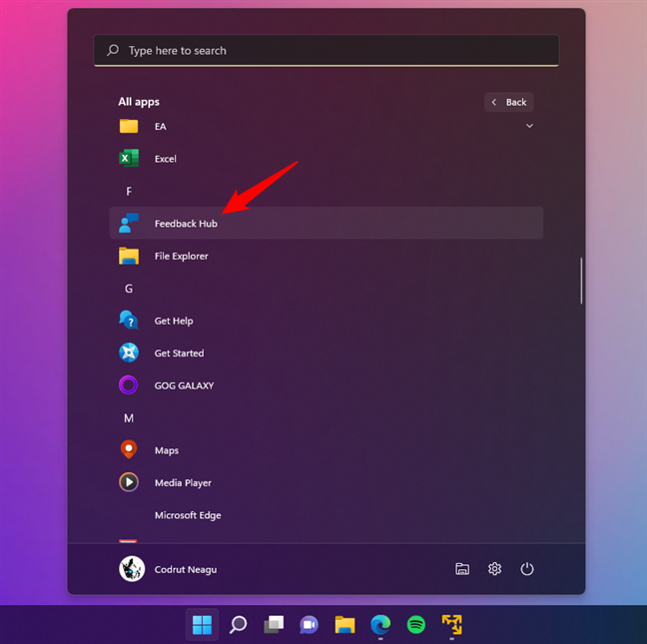Select the Get Help text entry

174,321
